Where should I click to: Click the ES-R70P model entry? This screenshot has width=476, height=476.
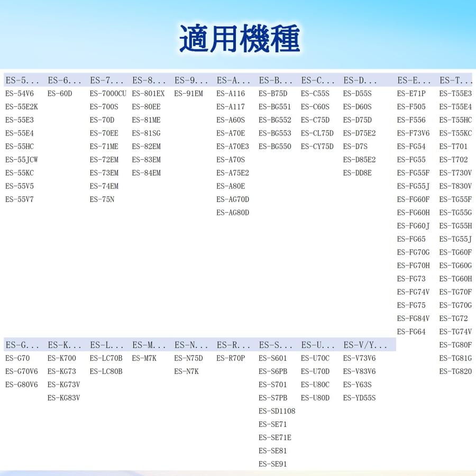(231, 358)
